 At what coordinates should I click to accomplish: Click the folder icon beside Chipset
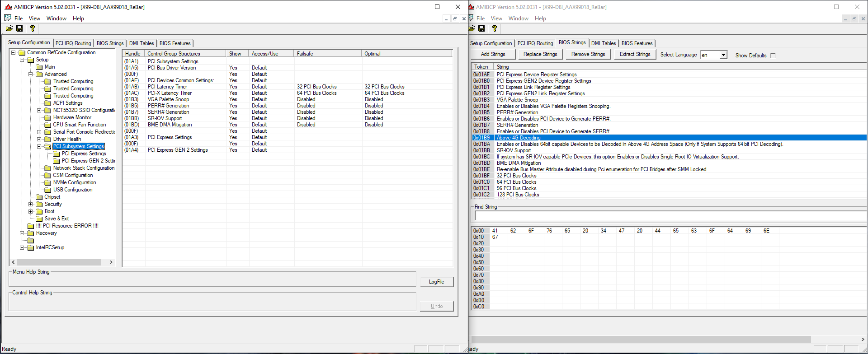click(39, 197)
